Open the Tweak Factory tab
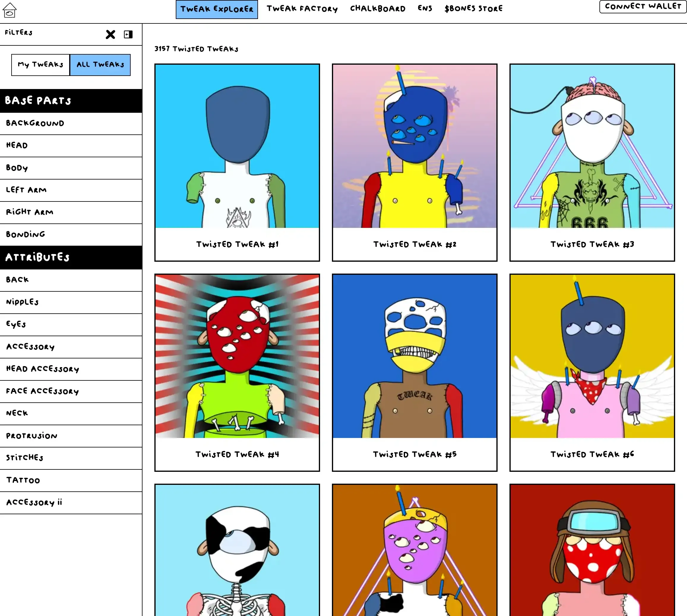The height and width of the screenshot is (616, 687). pyautogui.click(x=302, y=9)
